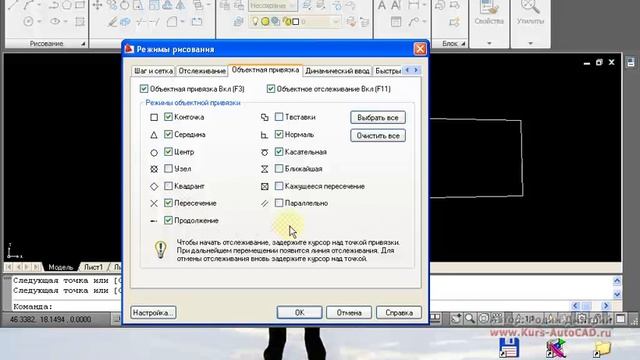
Task: Select the Polygon drawing tool
Action: pyautogui.click(x=67, y=5)
